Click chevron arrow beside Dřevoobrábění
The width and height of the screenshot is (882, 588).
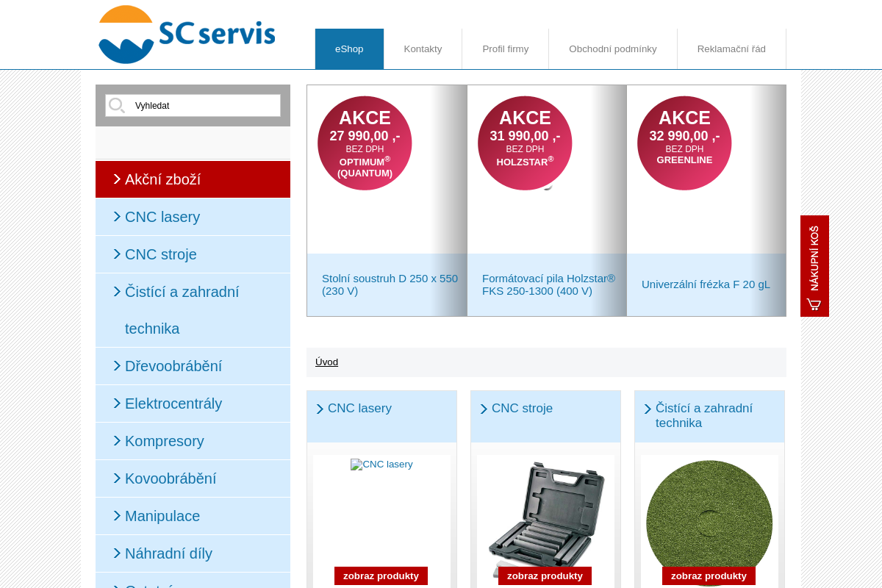click(117, 365)
